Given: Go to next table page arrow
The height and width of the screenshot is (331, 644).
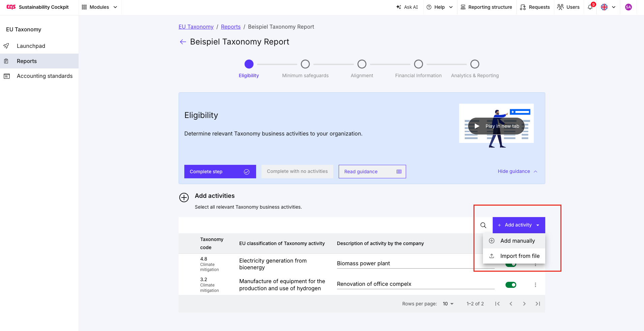Looking at the screenshot, I should tap(524, 304).
